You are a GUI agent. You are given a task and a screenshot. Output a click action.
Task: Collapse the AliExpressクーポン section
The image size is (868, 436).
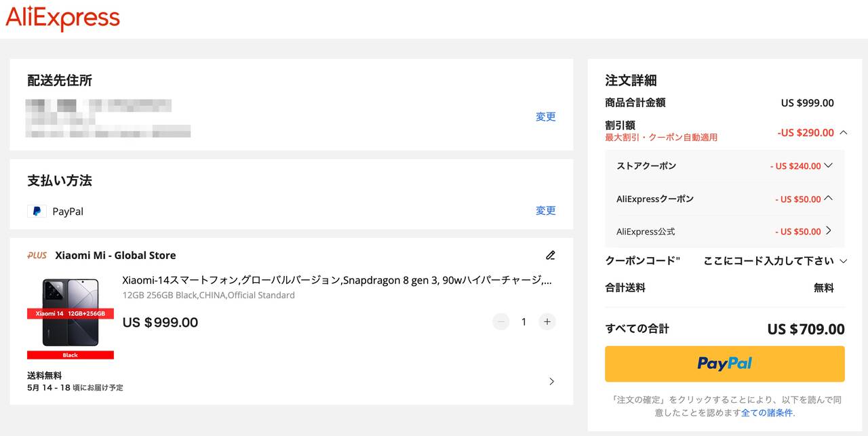coord(828,199)
